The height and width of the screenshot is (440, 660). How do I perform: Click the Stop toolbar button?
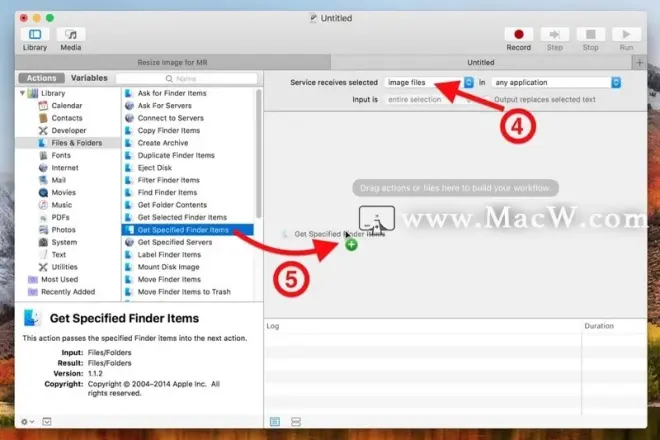tap(590, 35)
